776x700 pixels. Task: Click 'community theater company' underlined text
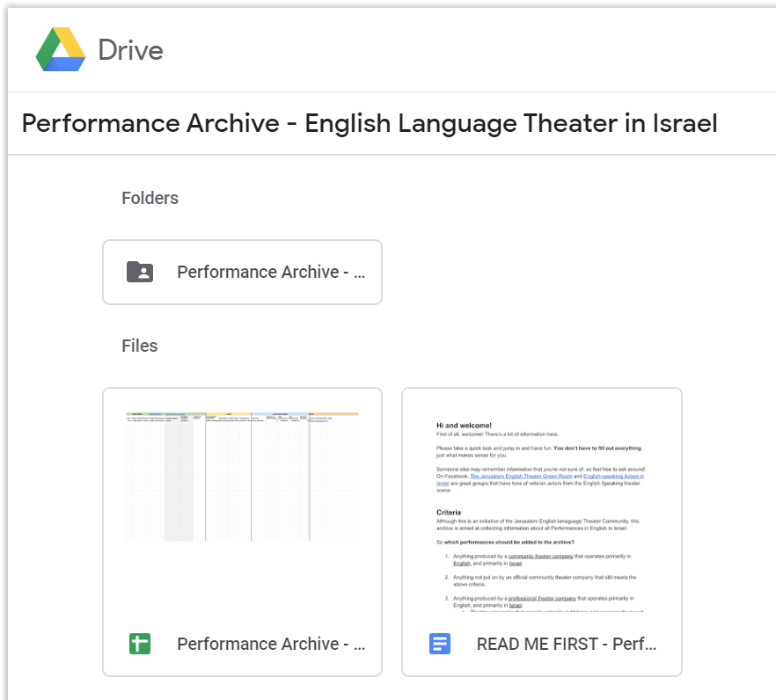[x=541, y=556]
